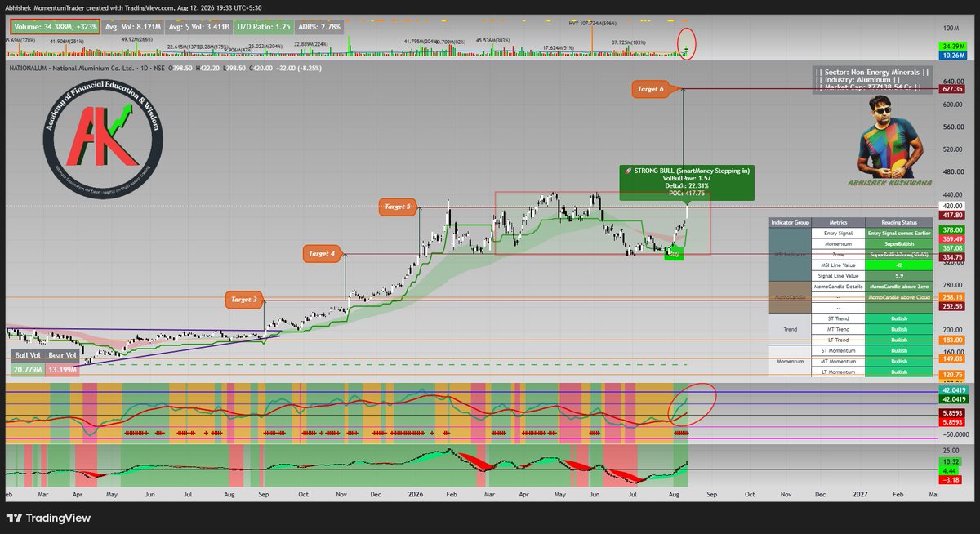Click the Target 3 label
The height and width of the screenshot is (534, 980).
point(244,300)
